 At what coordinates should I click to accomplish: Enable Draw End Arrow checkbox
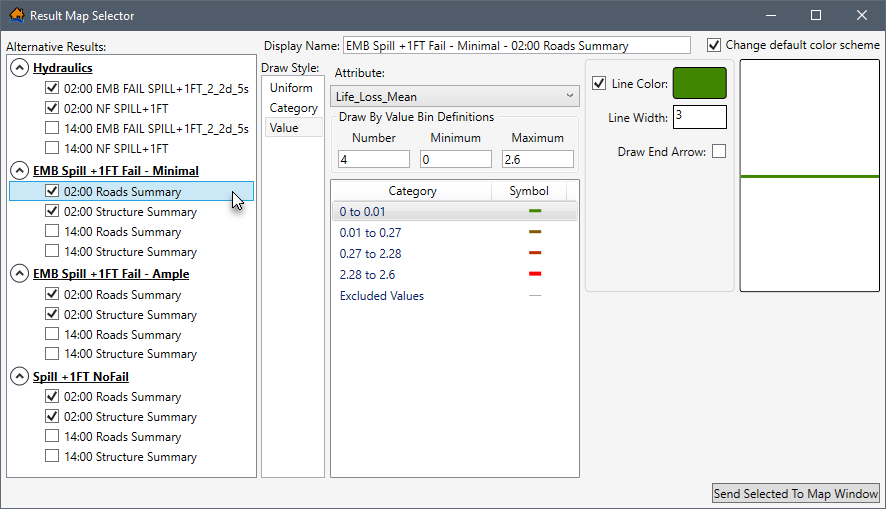(719, 151)
